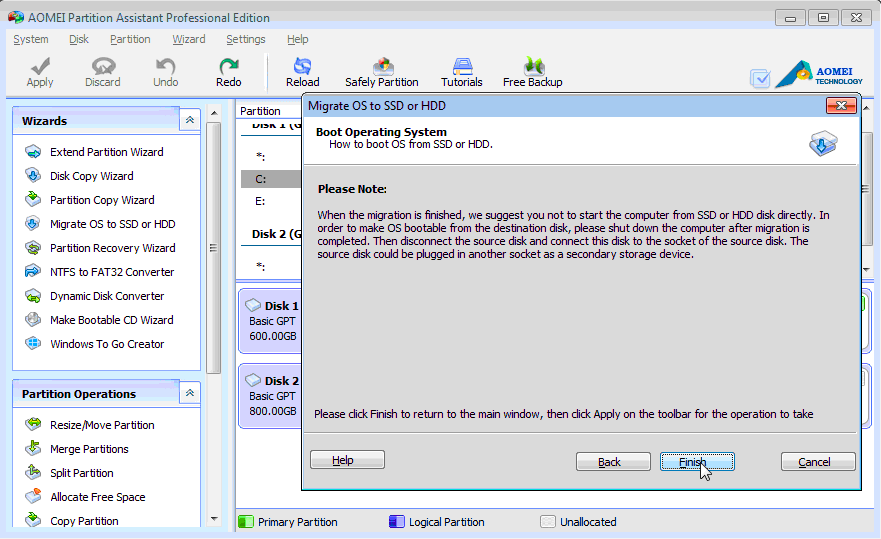Open the System menu
This screenshot has width=881, height=539.
coord(31,39)
